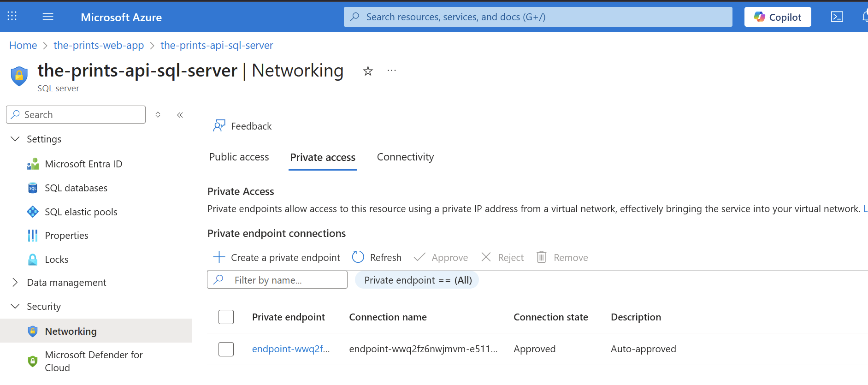Click the SQL databases icon
This screenshot has width=868, height=385.
pos(33,188)
